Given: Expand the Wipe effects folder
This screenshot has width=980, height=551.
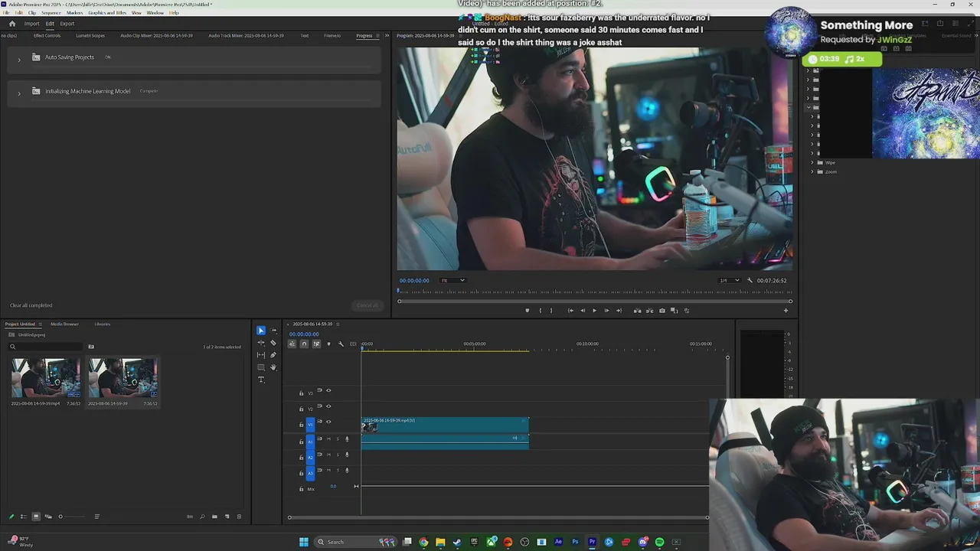Looking at the screenshot, I should (x=813, y=162).
